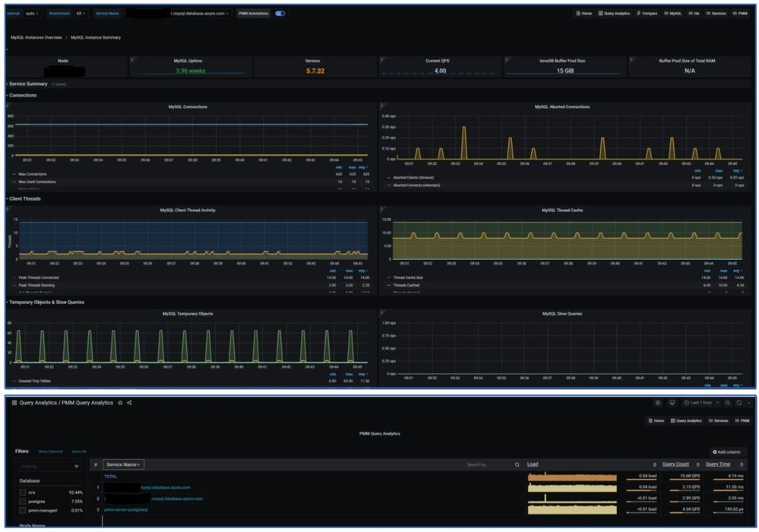The width and height of the screenshot is (759, 532).
Task: Click info corner of Buffer Pool Size of Total RAM
Action: pyautogui.click(x=631, y=59)
